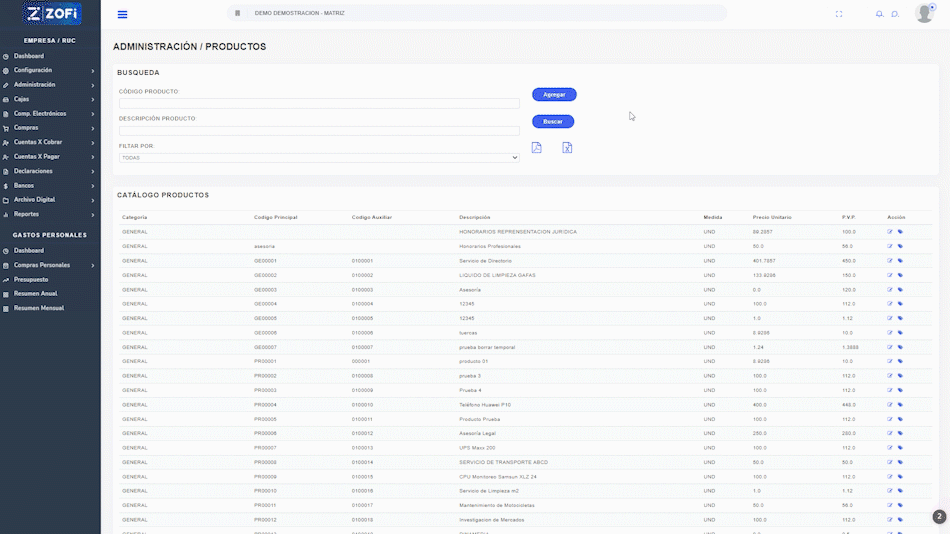The image size is (950, 534).
Task: Click the Código Producto input field
Action: (319, 103)
